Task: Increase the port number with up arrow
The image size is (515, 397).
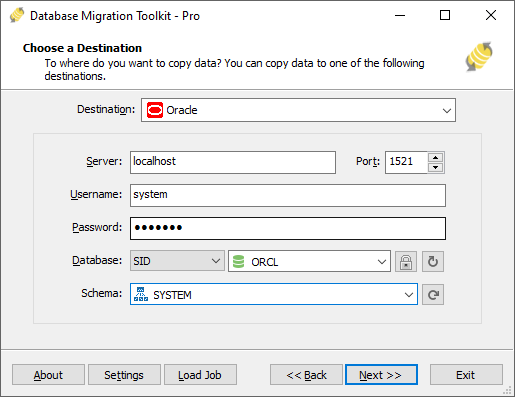Action: coord(435,157)
